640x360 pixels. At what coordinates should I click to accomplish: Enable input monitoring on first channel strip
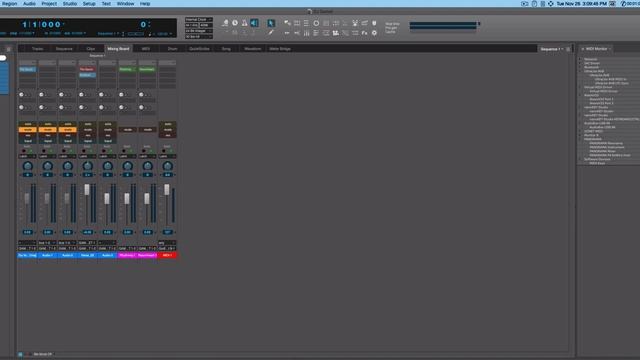tap(27, 141)
